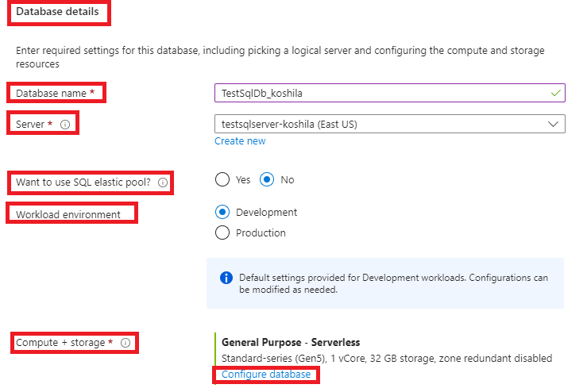Image resolution: width=587 pixels, height=392 pixels.
Task: Open the Server dropdown list
Action: click(x=381, y=124)
